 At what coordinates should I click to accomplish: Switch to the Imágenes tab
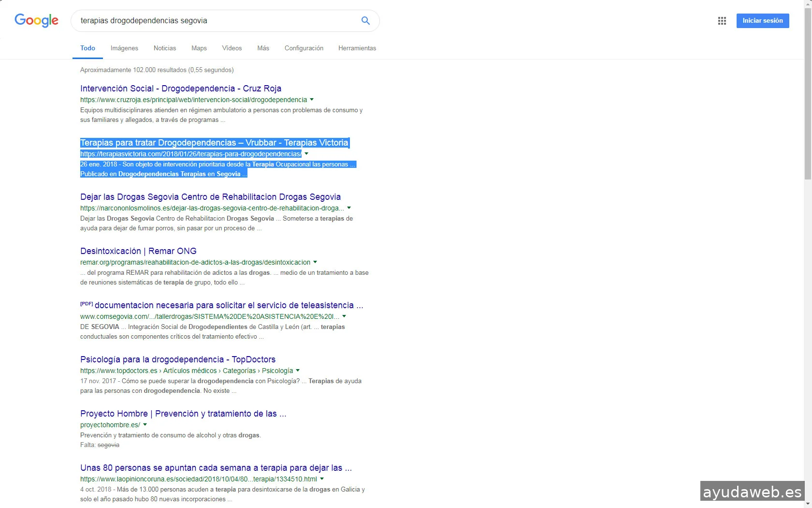(124, 48)
